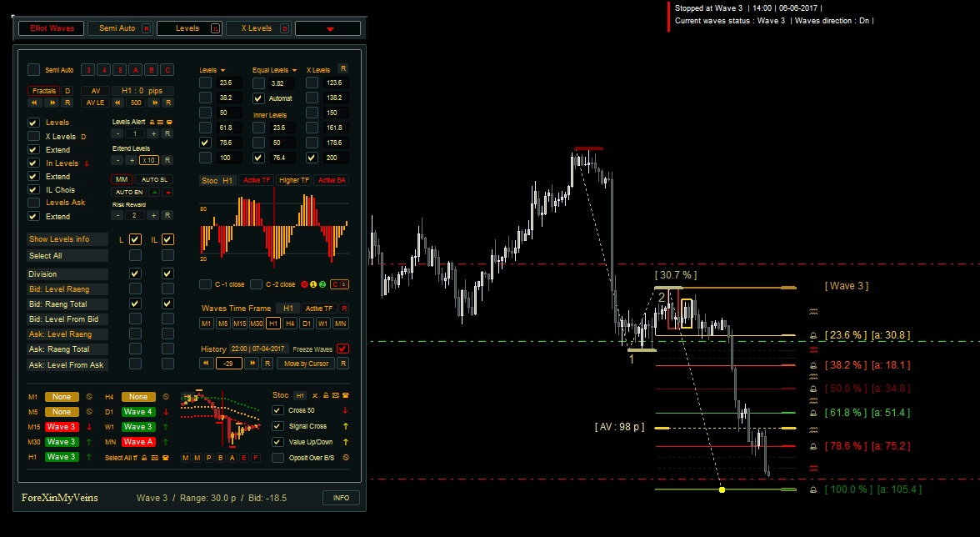The height and width of the screenshot is (537, 980).
Task: Open the red arrow dropdown in top bar
Action: click(x=329, y=28)
